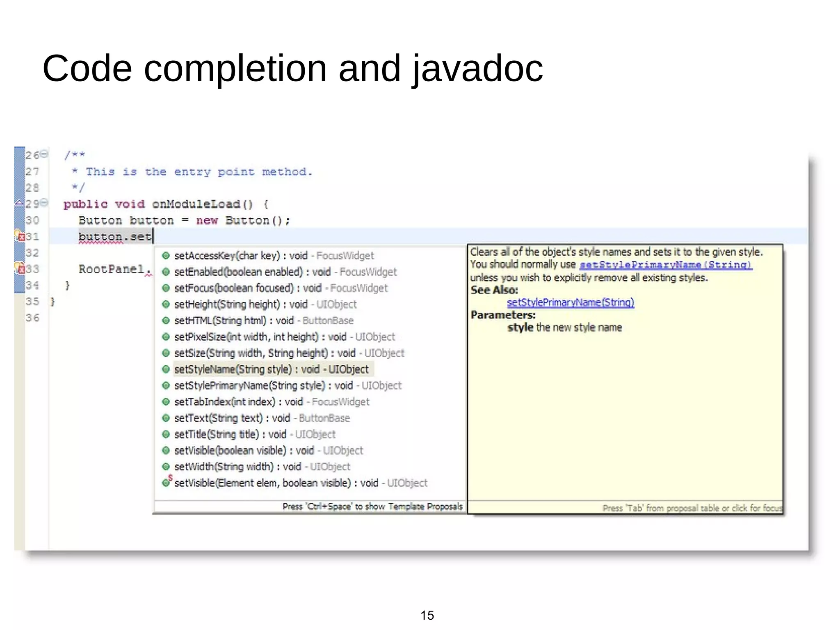Open inline setStylePrimaryName(String) link in description
840x630 pixels.
(x=666, y=265)
